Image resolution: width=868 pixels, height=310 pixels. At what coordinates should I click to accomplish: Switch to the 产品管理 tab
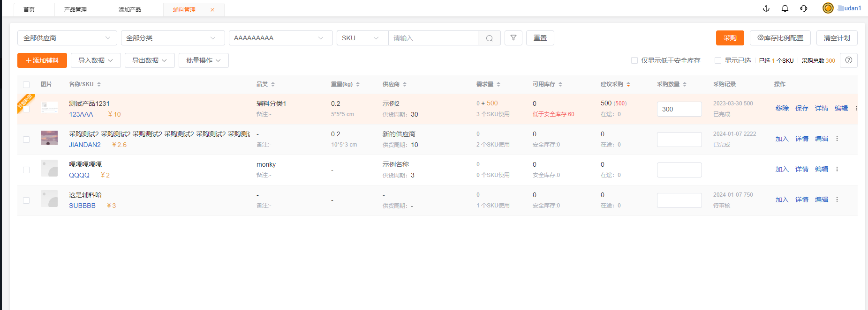[75, 9]
